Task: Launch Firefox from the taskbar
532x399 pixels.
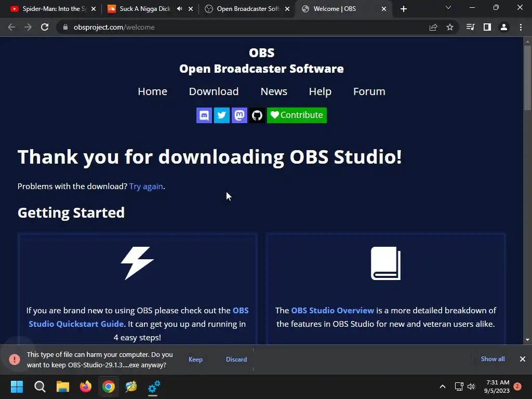Action: click(x=86, y=387)
